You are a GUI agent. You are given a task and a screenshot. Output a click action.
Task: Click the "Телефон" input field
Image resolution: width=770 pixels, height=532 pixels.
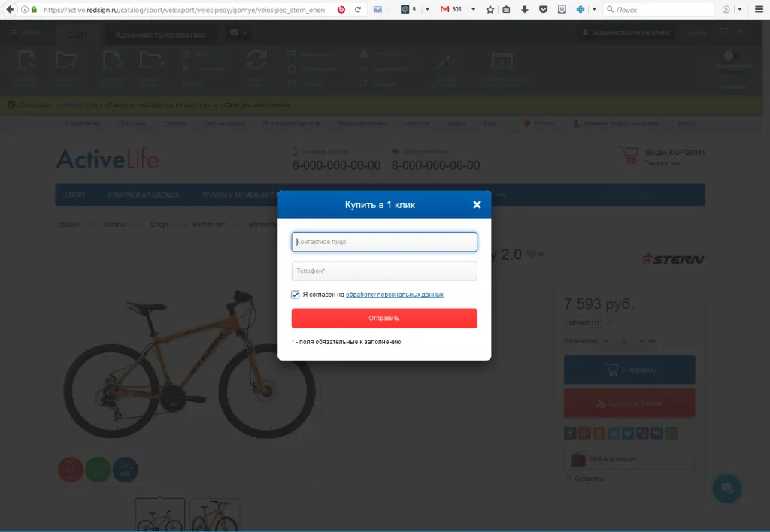pyautogui.click(x=384, y=271)
